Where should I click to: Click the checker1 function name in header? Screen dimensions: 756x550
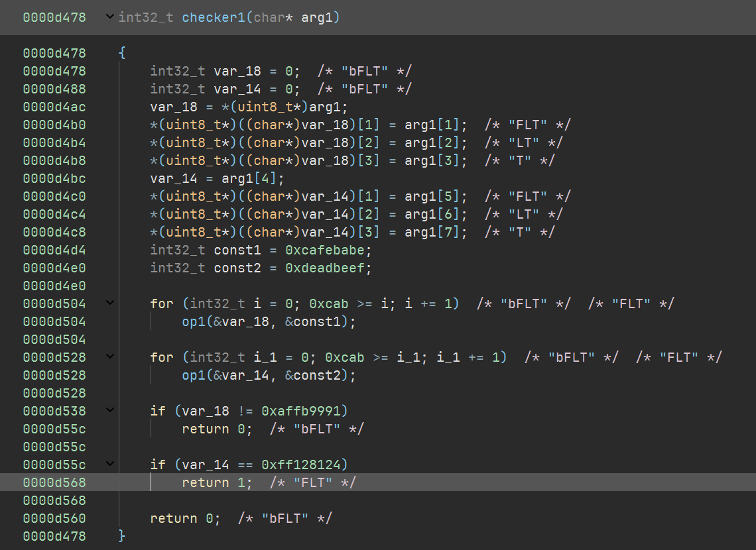point(213,17)
